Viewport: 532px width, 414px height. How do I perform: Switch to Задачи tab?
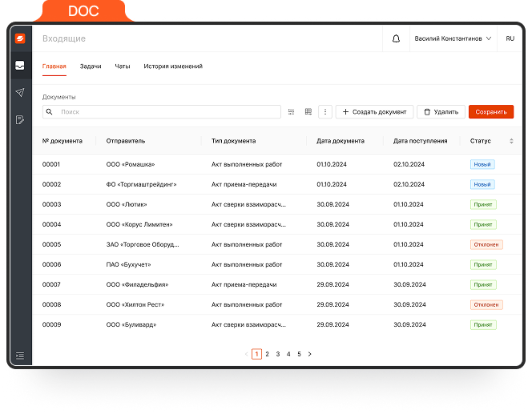(x=91, y=66)
